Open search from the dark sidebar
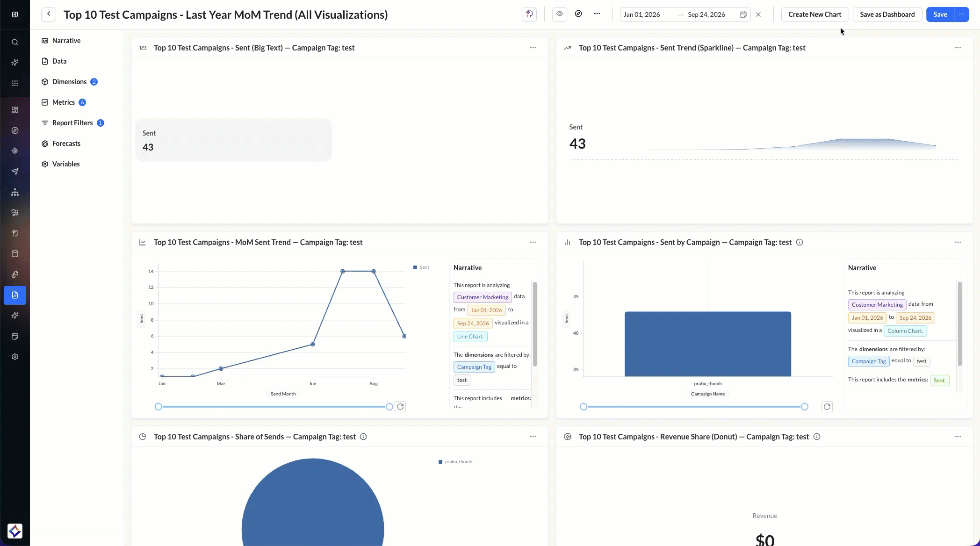980x546 pixels. point(15,42)
